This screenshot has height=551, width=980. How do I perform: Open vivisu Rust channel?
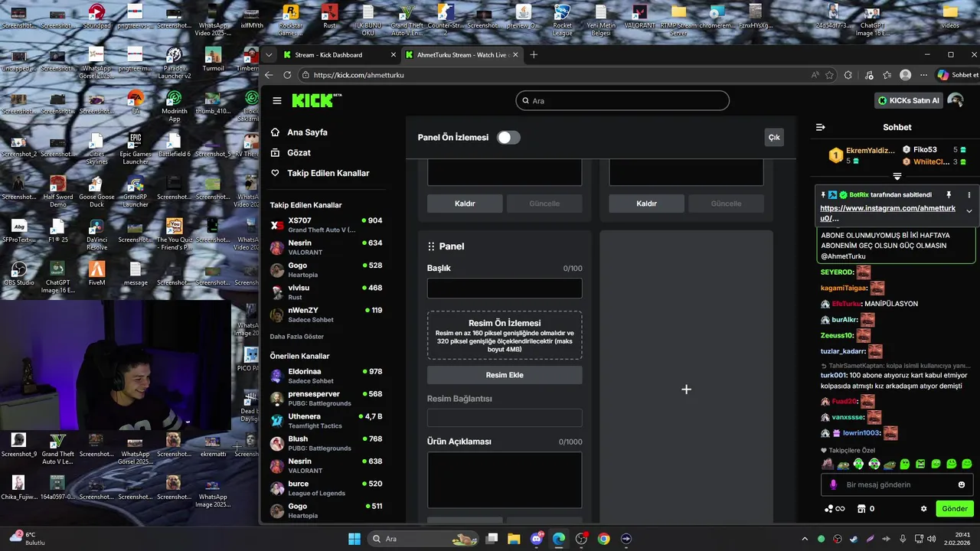327,292
